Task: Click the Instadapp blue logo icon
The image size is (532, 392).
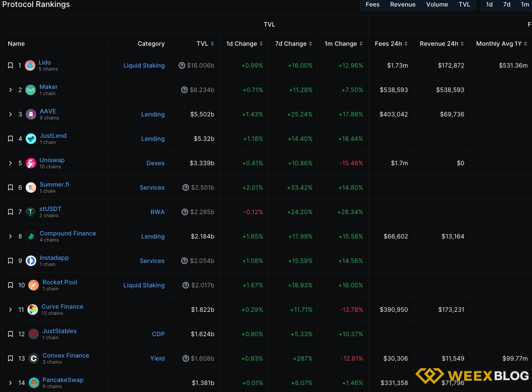Action: coord(31,261)
